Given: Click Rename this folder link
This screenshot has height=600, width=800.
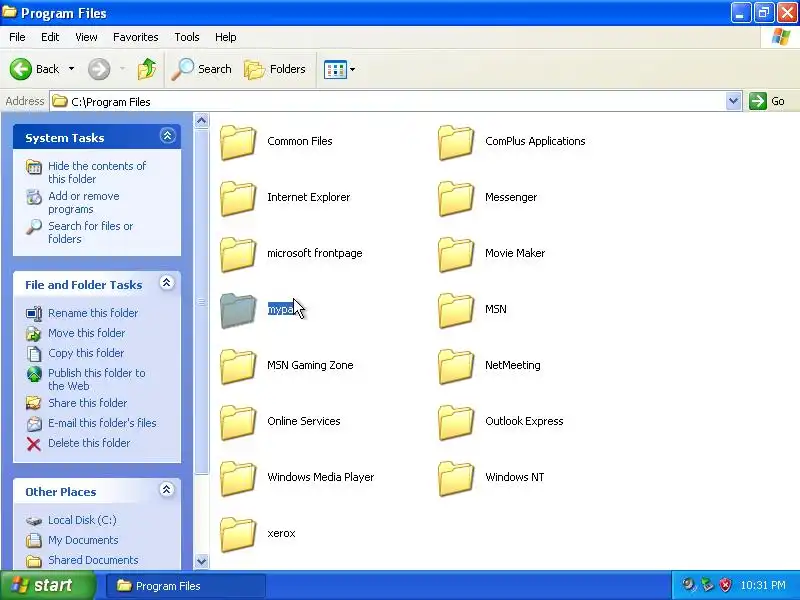Looking at the screenshot, I should [93, 313].
